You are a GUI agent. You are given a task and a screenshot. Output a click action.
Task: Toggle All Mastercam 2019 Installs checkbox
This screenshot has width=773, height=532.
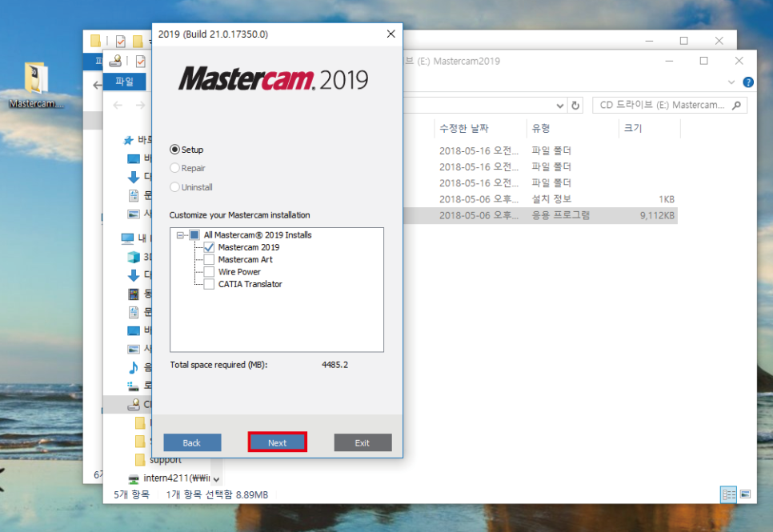coord(194,234)
